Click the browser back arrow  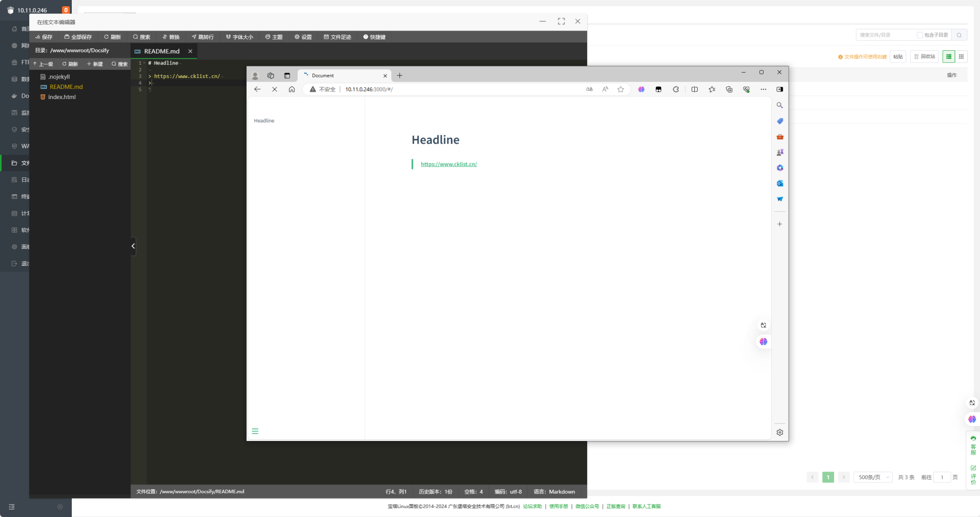(x=257, y=89)
